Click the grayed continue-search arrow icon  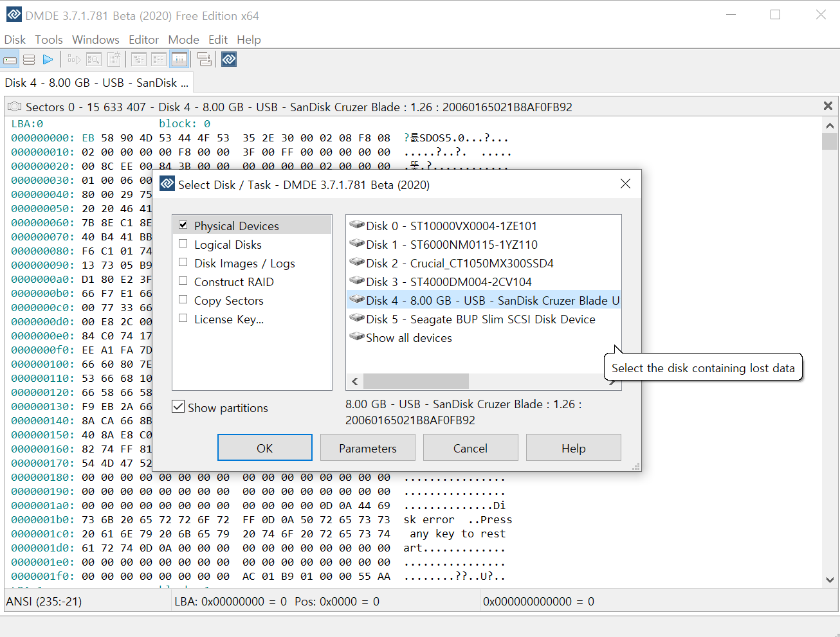click(74, 60)
